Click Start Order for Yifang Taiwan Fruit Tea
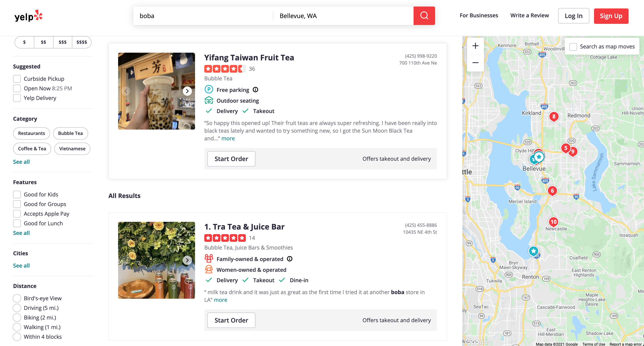644x346 pixels. coord(231,159)
